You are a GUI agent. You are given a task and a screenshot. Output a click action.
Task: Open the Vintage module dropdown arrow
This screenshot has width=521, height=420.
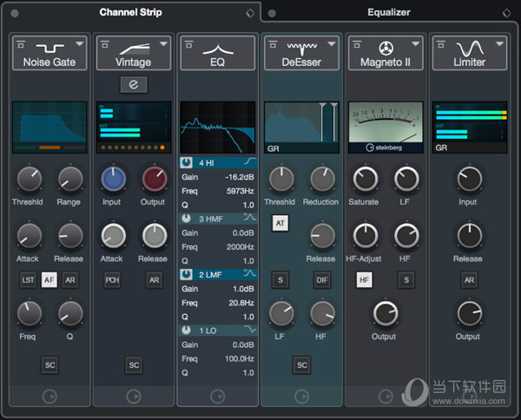click(x=163, y=44)
